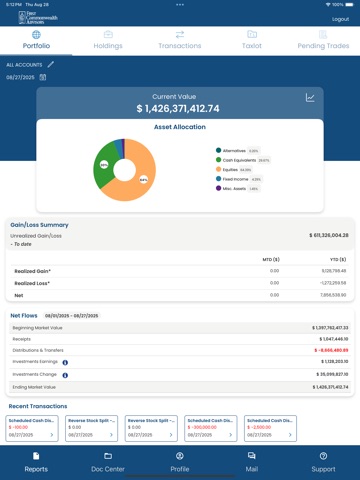Image resolution: width=360 pixels, height=480 pixels.
Task: Click the orange Equities legend dot
Action: 218,169
